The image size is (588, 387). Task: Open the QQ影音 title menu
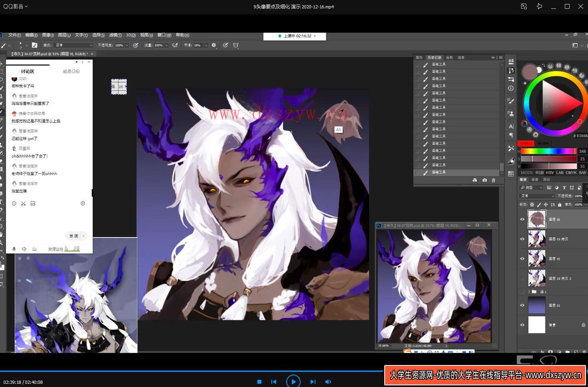click(x=15, y=6)
